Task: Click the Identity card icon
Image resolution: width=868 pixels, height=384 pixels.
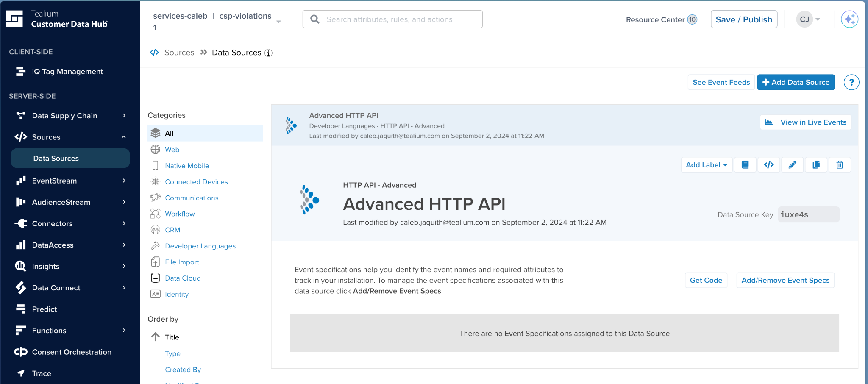Action: [x=156, y=294]
